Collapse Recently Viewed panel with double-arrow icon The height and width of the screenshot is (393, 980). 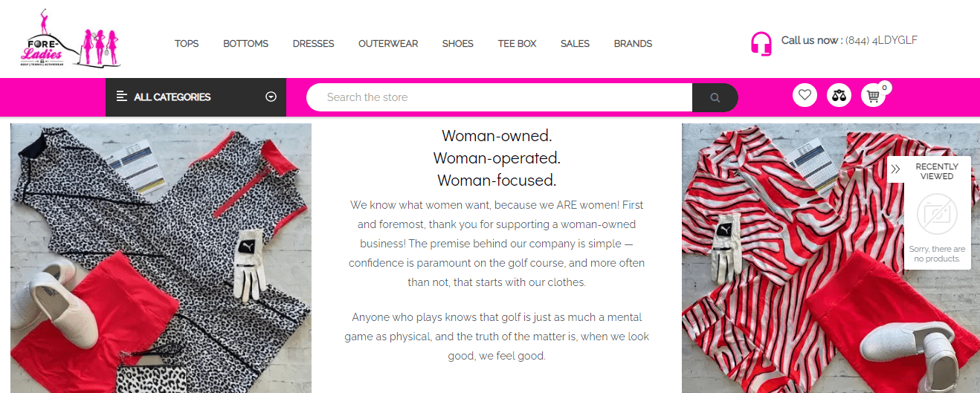895,169
